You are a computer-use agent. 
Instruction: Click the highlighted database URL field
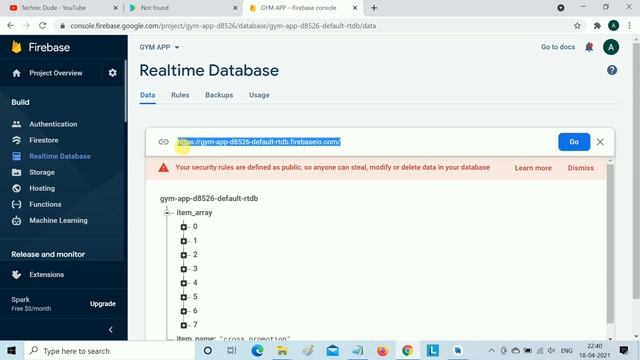(x=259, y=142)
